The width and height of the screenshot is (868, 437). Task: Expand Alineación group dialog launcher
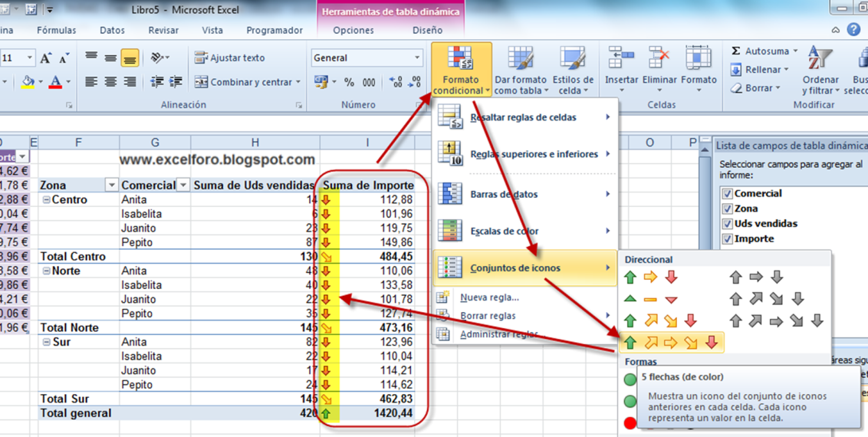(299, 105)
